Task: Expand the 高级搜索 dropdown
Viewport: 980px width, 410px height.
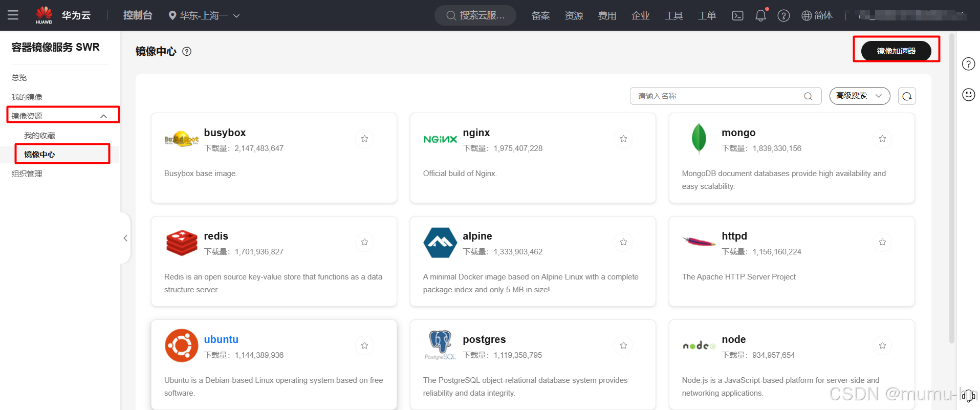Action: [x=859, y=96]
